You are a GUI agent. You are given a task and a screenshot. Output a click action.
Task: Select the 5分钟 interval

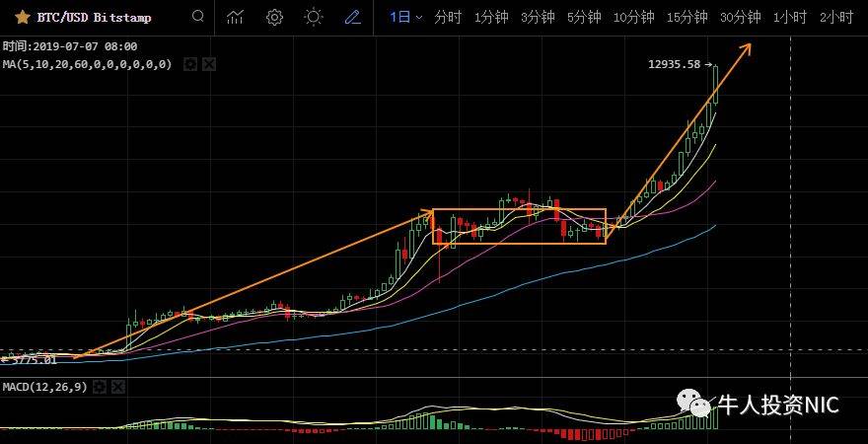click(x=584, y=17)
